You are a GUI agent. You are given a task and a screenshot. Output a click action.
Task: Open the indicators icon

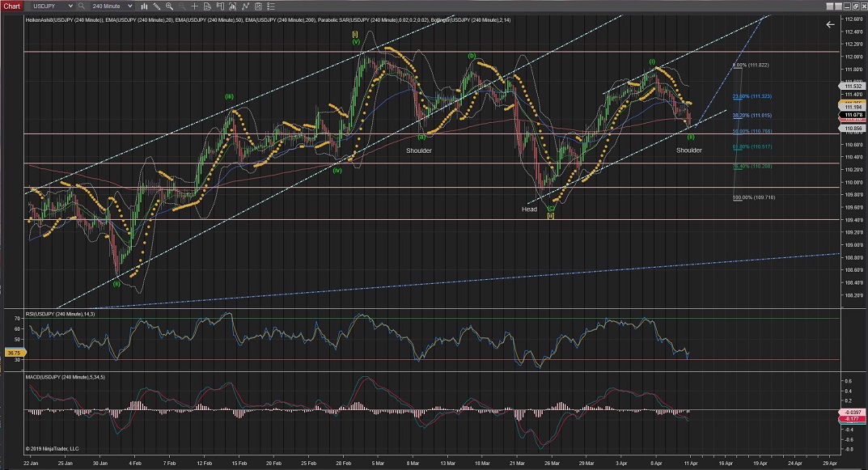(245, 6)
